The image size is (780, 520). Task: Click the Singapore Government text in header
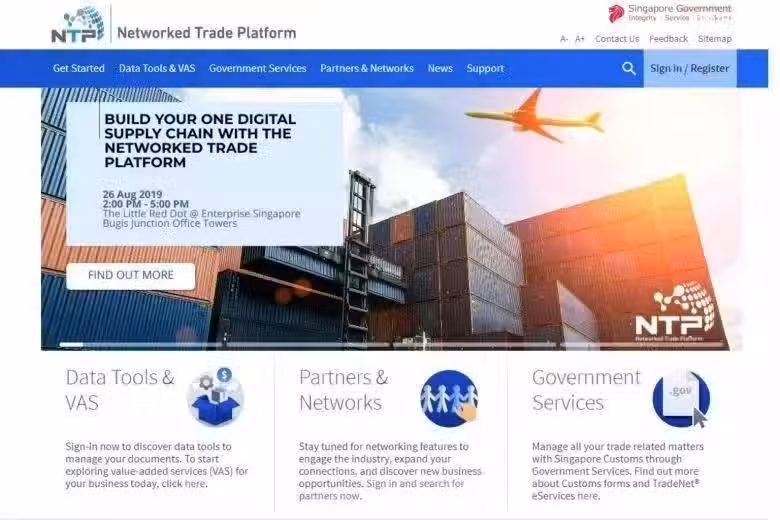pyautogui.click(x=680, y=8)
